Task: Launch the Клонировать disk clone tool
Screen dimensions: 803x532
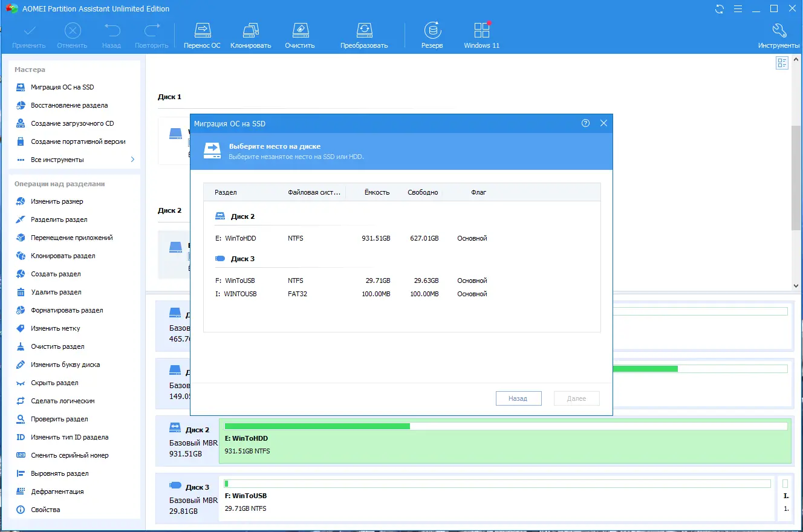Action: pyautogui.click(x=250, y=36)
